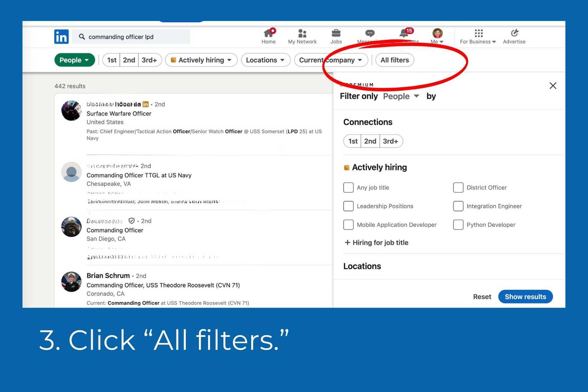
Task: Click the verified shield badge icon
Action: coord(131,221)
